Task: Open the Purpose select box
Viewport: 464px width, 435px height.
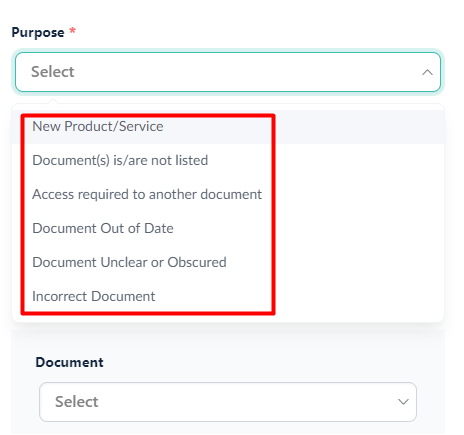Action: click(228, 72)
